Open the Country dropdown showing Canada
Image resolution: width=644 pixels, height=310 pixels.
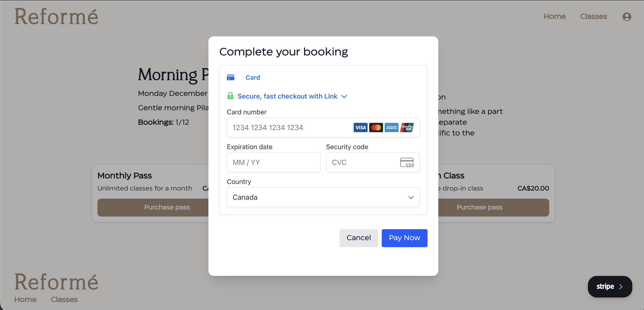click(x=323, y=197)
